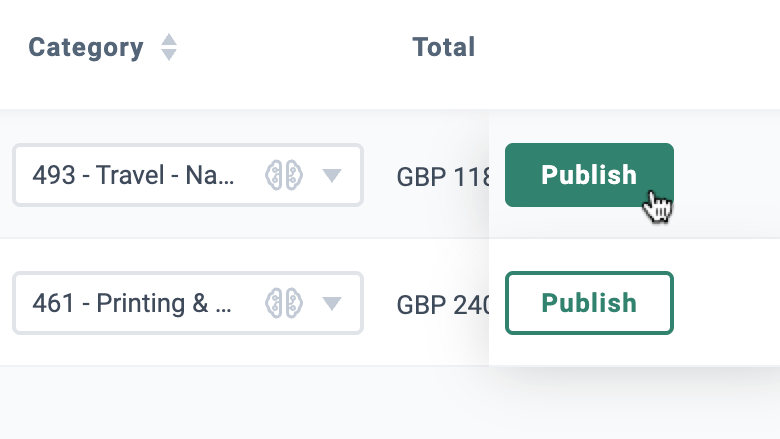Open the dropdown arrow for 493 - Travel
780x439 pixels.
point(331,175)
